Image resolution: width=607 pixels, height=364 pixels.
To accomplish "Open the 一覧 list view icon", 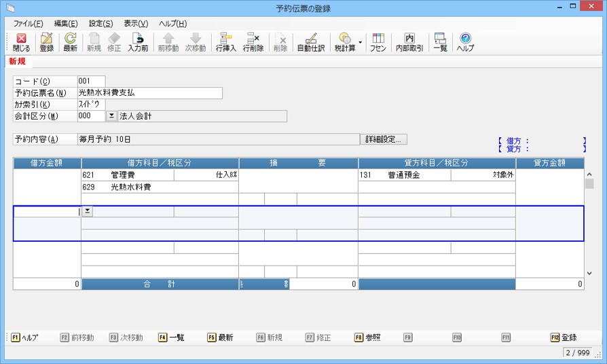I will tap(440, 42).
